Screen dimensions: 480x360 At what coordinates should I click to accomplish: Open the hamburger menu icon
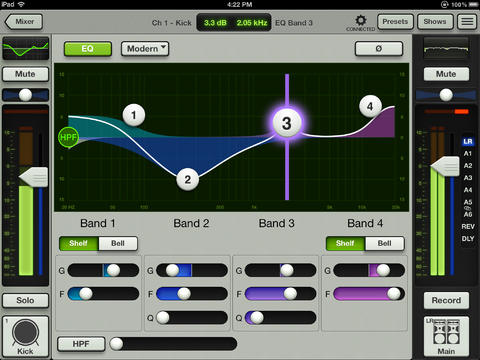(467, 22)
